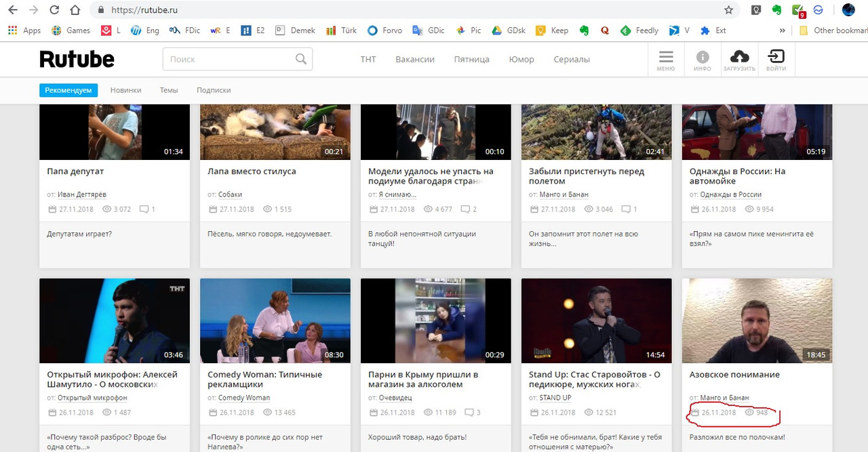Open the Türk bookmark

coord(341,30)
